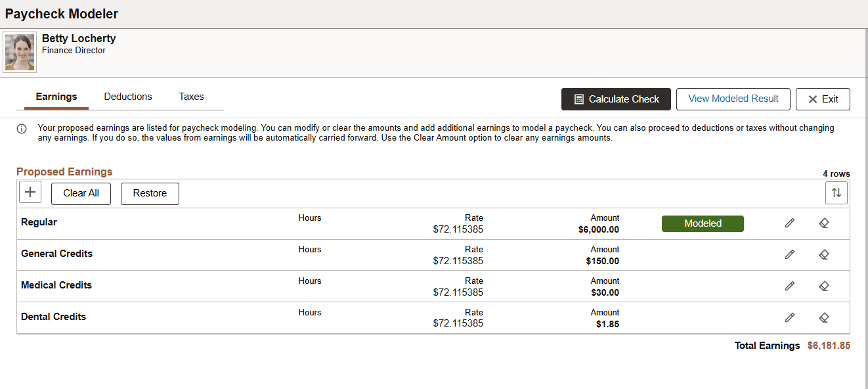Select the Earnings tab
This screenshot has height=389, width=868.
coord(55,97)
